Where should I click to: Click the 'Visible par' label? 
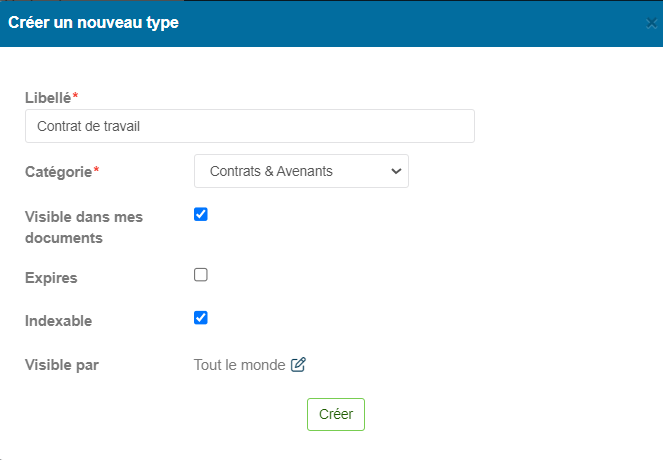coord(62,365)
